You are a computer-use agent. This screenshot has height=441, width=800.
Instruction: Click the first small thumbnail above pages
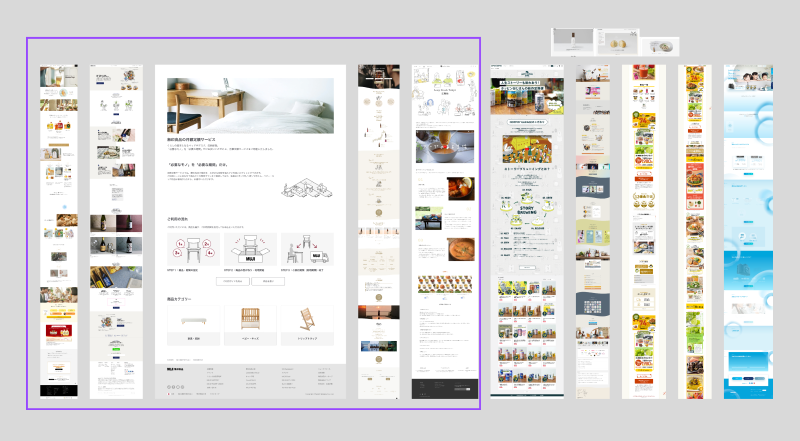tap(573, 40)
